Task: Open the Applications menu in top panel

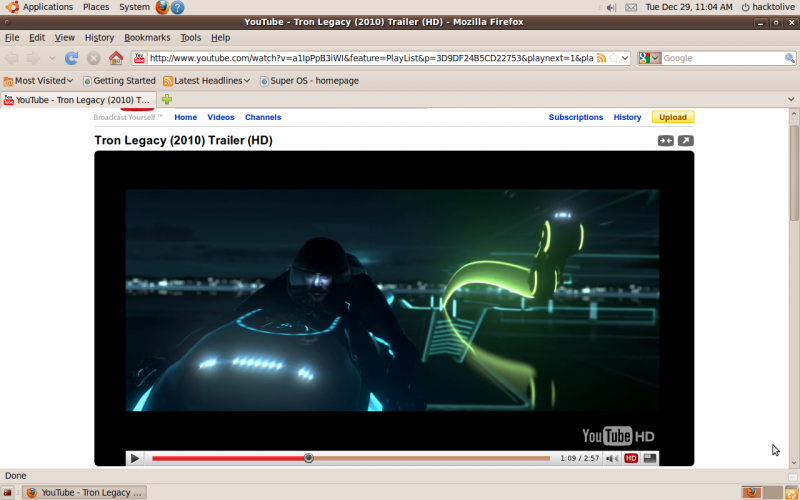Action: (40, 7)
